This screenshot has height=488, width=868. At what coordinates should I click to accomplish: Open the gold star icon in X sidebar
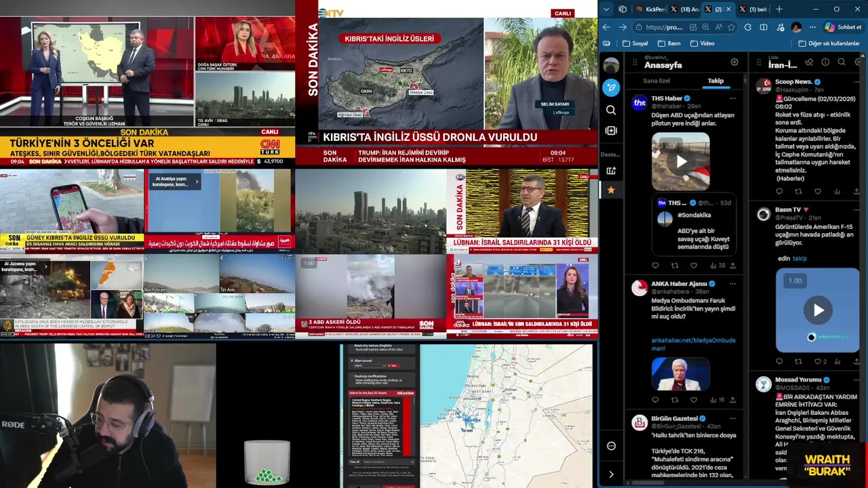[x=611, y=190]
